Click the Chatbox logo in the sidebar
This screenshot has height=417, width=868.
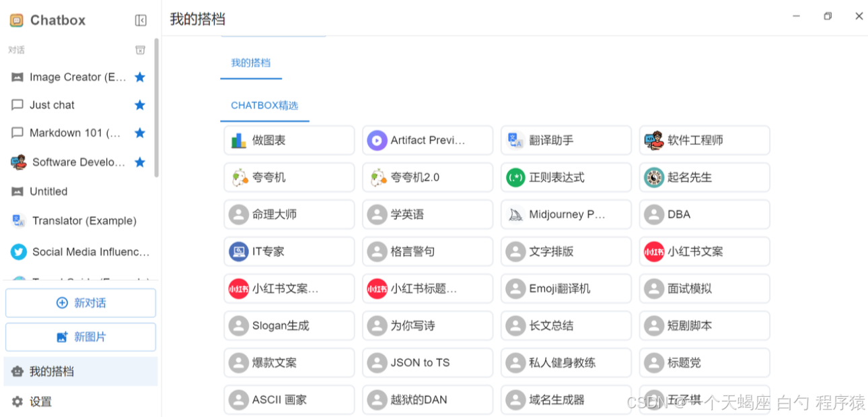pos(17,20)
